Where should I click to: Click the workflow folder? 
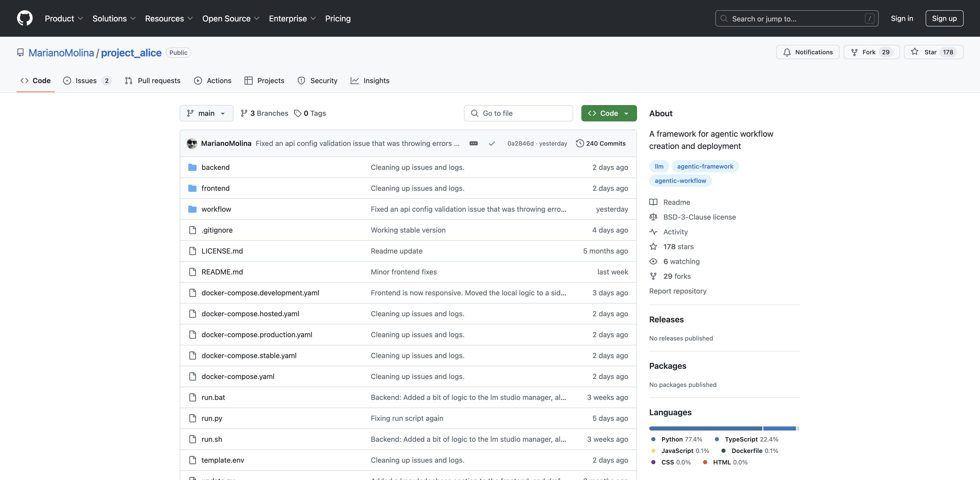coord(216,209)
